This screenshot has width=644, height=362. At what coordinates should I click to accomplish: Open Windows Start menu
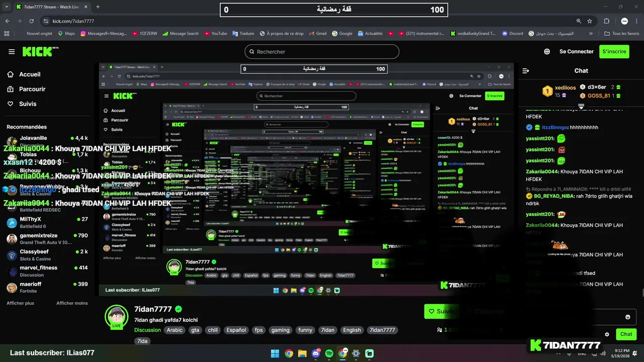coord(275,353)
